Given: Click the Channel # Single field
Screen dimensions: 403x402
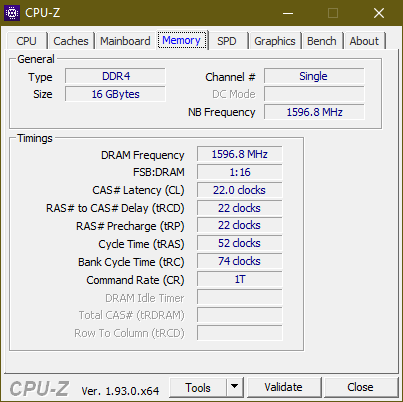Looking at the screenshot, I should (314, 76).
